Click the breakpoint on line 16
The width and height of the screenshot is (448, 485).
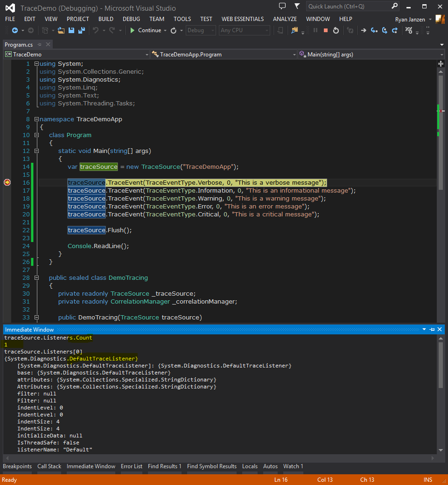pos(7,182)
